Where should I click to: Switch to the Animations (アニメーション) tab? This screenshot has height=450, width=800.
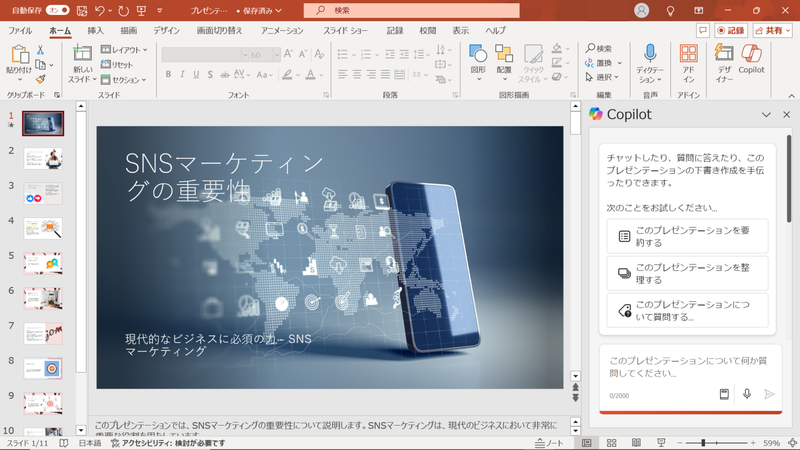tap(282, 31)
